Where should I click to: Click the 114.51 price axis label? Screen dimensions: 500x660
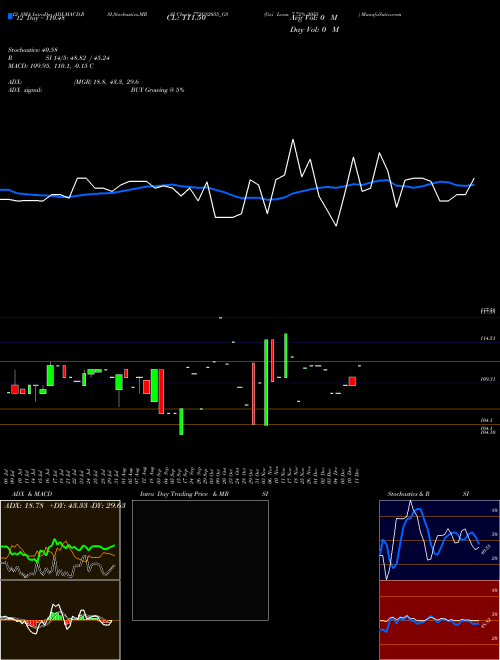click(x=488, y=338)
